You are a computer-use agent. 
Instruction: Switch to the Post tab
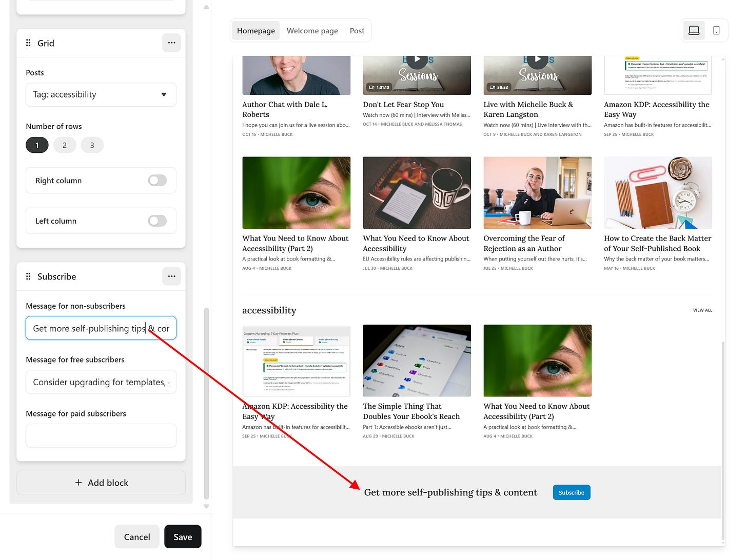tap(357, 30)
